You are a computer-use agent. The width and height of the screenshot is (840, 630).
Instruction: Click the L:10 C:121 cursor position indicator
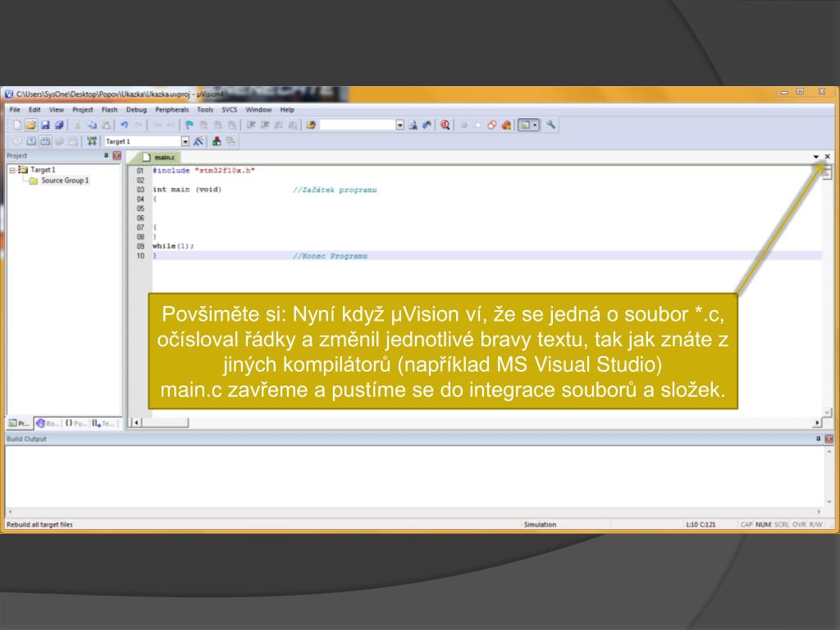coord(701,524)
